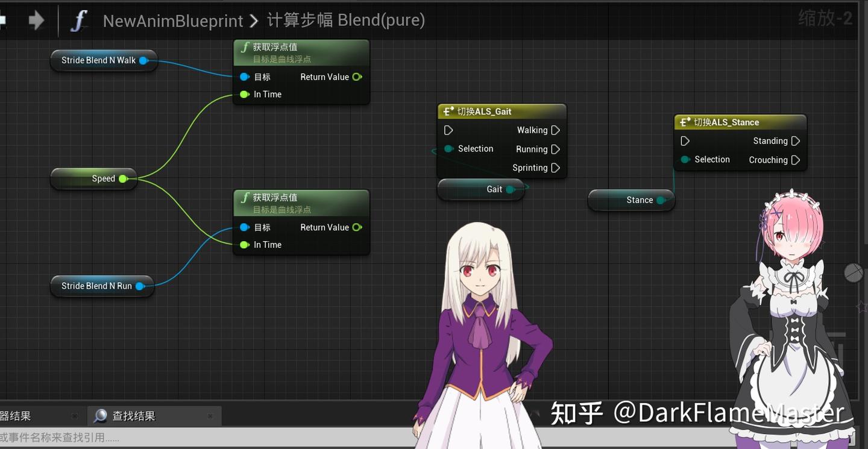Click the 目标 input pin of lower 获取浮点值 node
Viewport: 868px width, 449px height.
pyautogui.click(x=244, y=227)
